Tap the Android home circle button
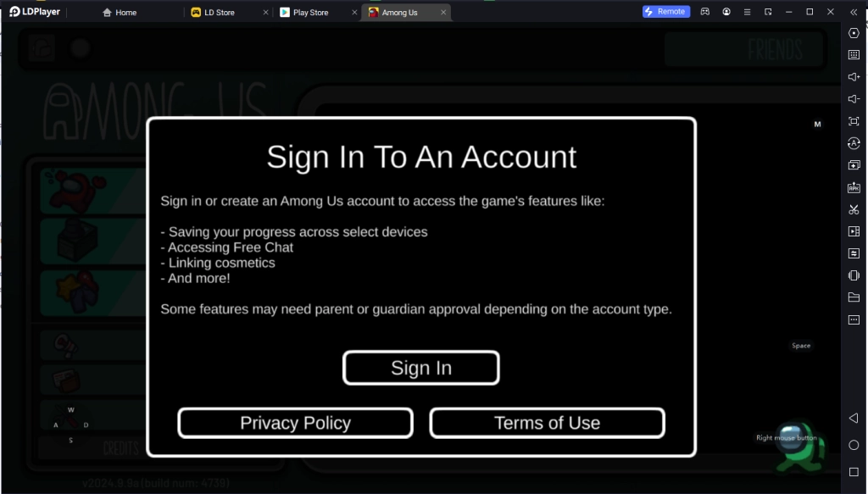Image resolution: width=868 pixels, height=494 pixels. (854, 445)
